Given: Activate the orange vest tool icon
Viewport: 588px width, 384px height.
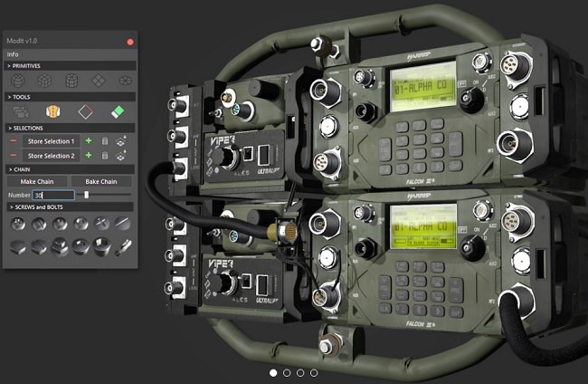Looking at the screenshot, I should pos(52,111).
